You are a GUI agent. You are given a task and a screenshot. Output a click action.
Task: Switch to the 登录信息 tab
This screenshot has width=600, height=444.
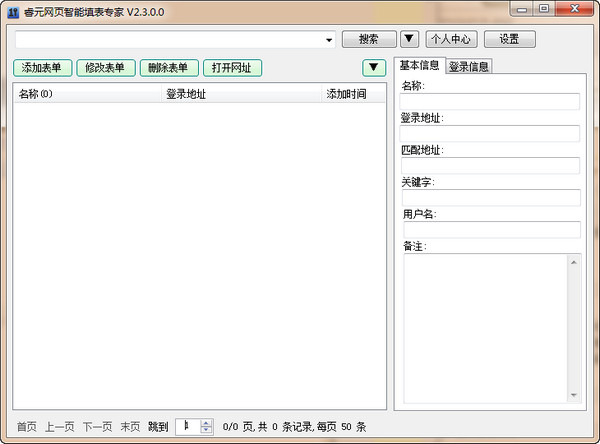(468, 66)
